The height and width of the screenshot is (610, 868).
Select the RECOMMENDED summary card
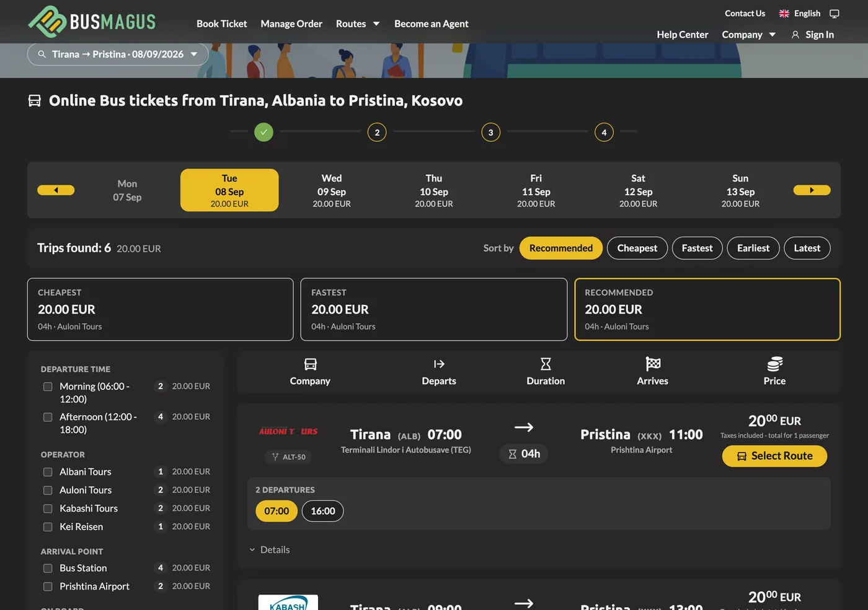point(707,309)
